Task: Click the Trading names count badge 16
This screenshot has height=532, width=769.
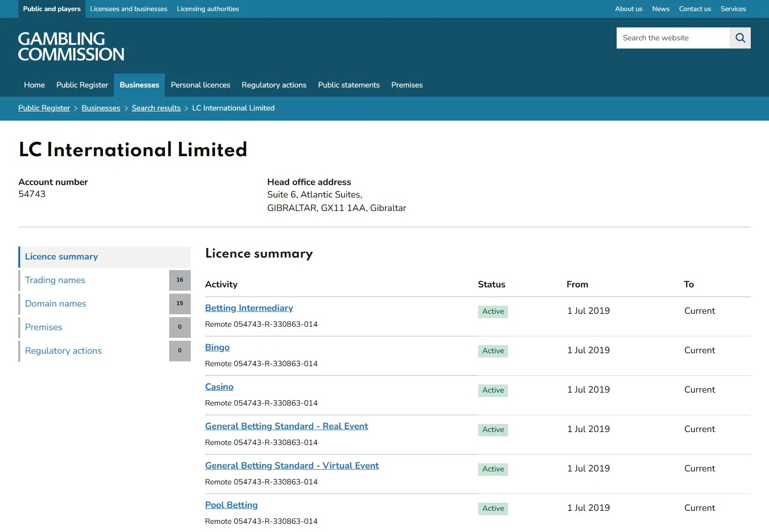Action: [180, 280]
